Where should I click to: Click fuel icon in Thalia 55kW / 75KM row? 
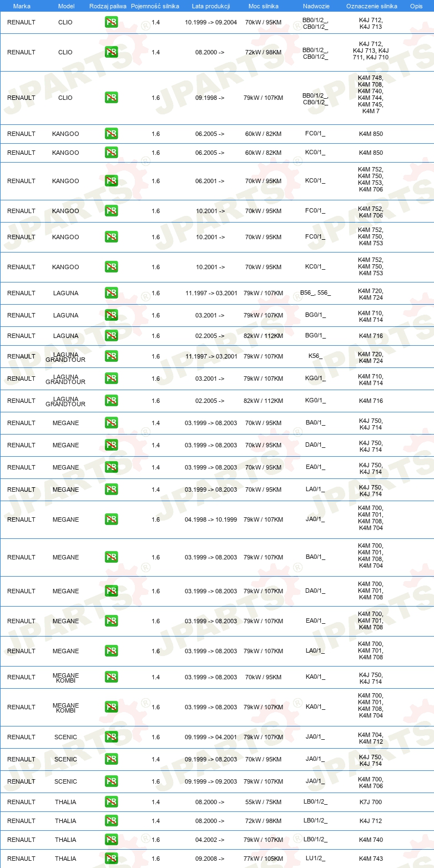tap(111, 802)
